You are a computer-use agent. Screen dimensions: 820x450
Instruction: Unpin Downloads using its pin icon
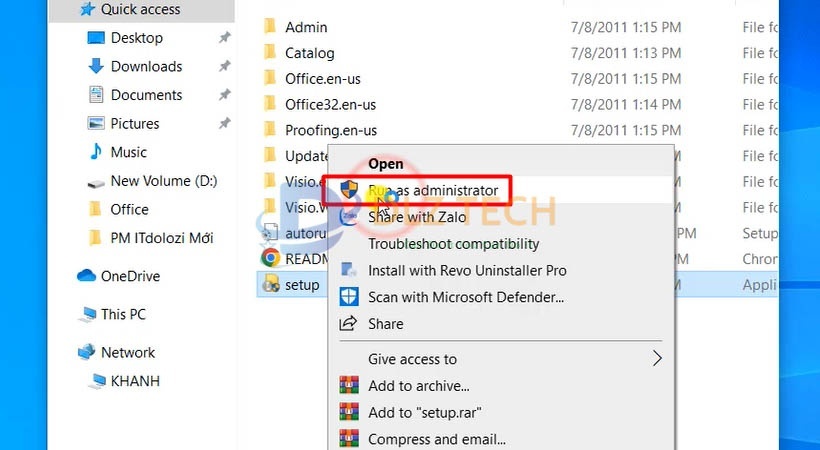[224, 66]
